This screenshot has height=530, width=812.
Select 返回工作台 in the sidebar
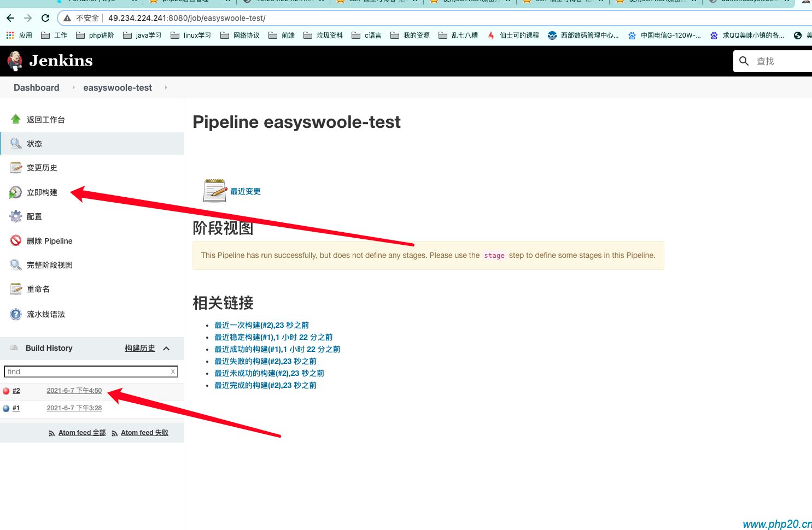pos(46,120)
